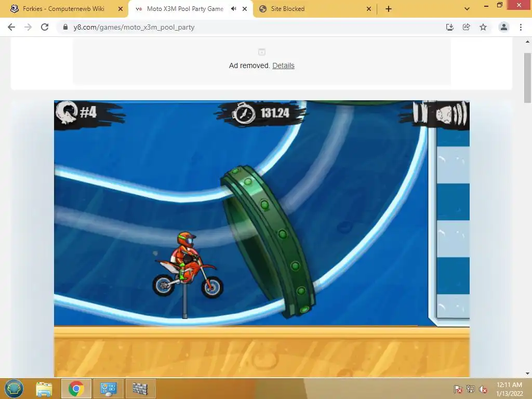The width and height of the screenshot is (532, 399).
Task: Pause the game with the pause icon
Action: (420, 112)
